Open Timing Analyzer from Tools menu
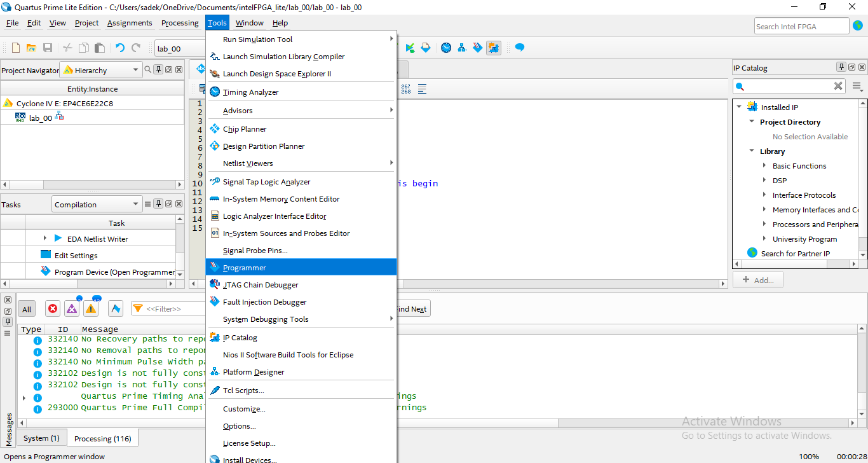The width and height of the screenshot is (868, 463). click(x=250, y=92)
